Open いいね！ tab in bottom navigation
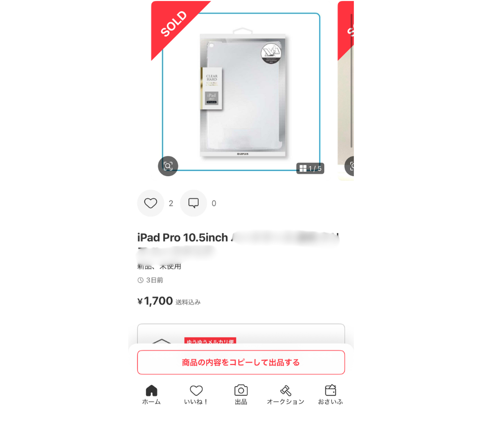Image resolution: width=504 pixels, height=428 pixels. [x=196, y=395]
